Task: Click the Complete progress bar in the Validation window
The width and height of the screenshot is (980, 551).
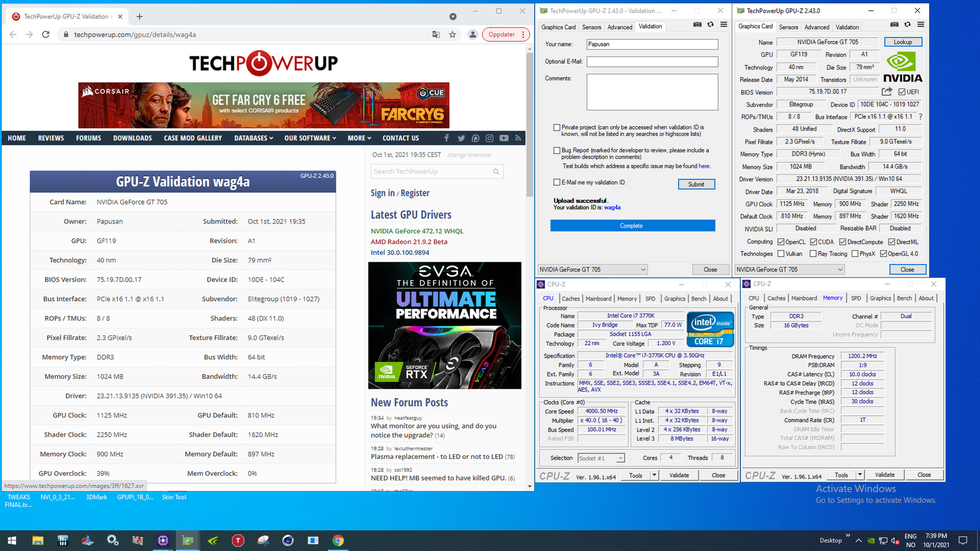Action: coord(632,226)
